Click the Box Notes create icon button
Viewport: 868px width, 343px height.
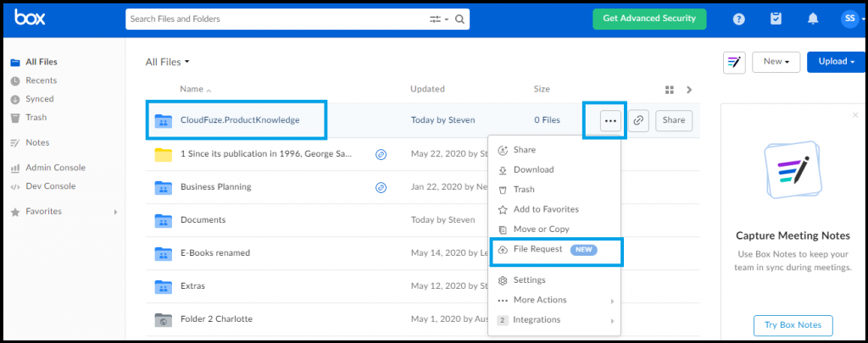pyautogui.click(x=734, y=62)
